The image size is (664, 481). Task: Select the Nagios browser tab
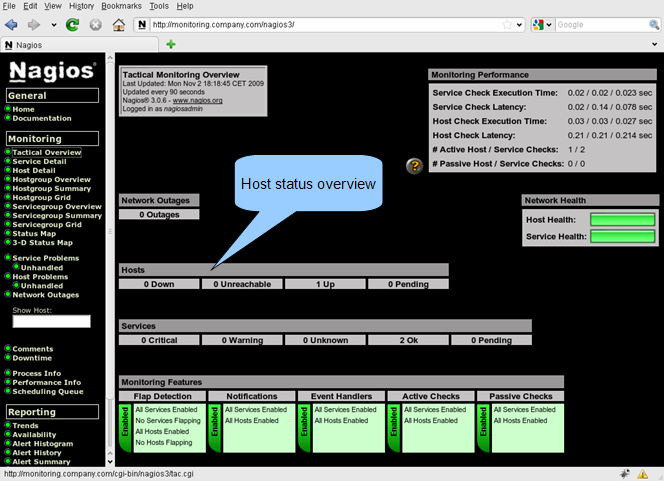point(80,45)
